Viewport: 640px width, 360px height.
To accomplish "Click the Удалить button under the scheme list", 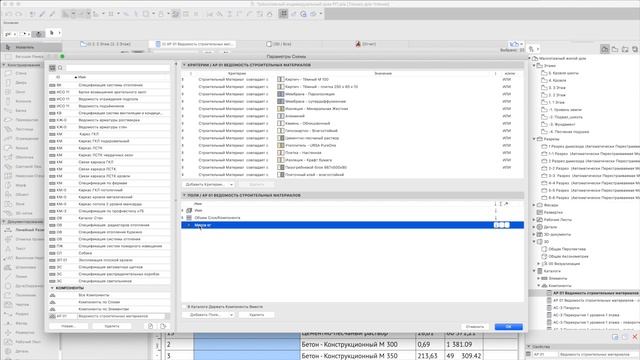I will tap(111, 326).
